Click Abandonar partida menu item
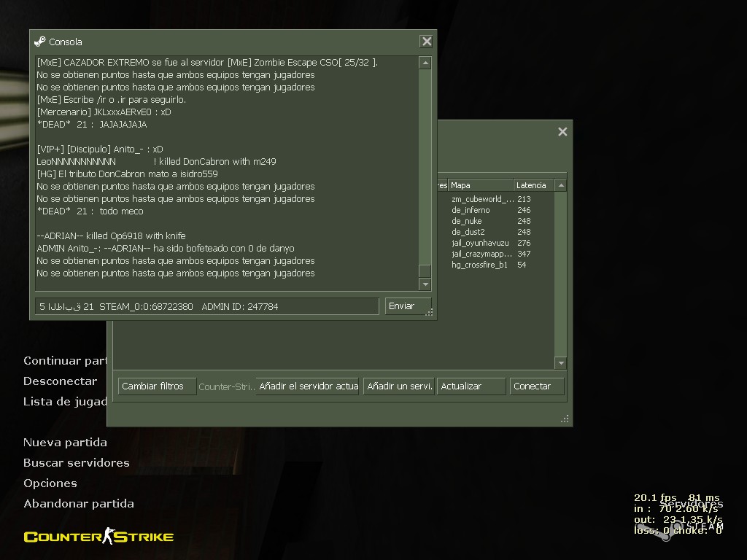 coord(79,504)
